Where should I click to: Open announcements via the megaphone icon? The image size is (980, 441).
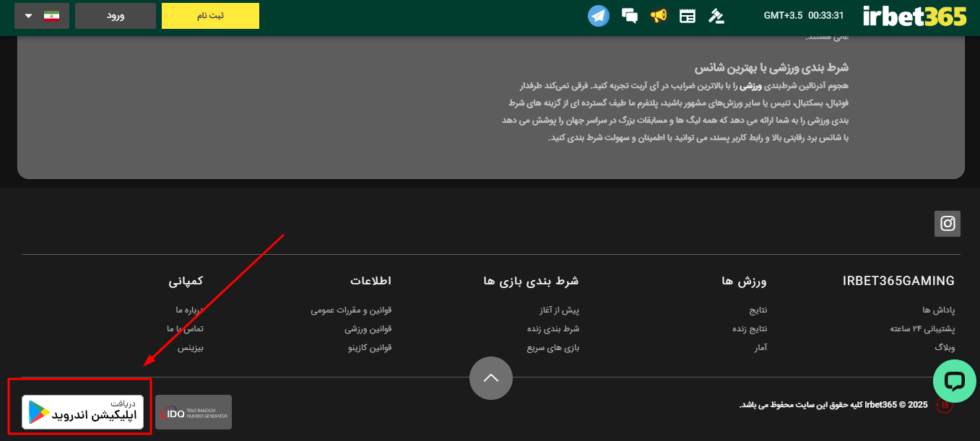(x=658, y=16)
